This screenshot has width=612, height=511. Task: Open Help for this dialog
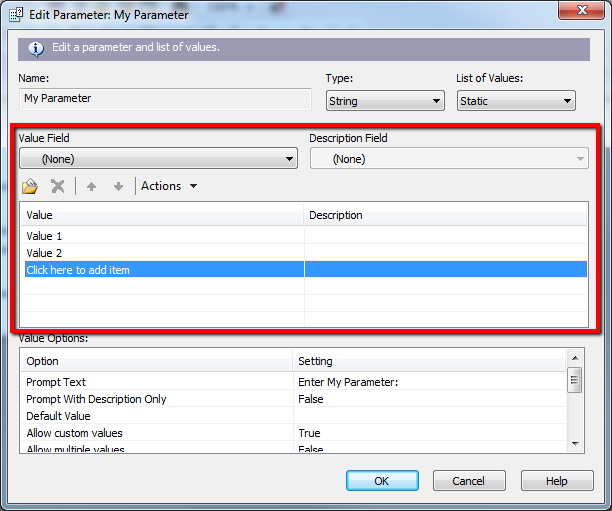[x=557, y=481]
